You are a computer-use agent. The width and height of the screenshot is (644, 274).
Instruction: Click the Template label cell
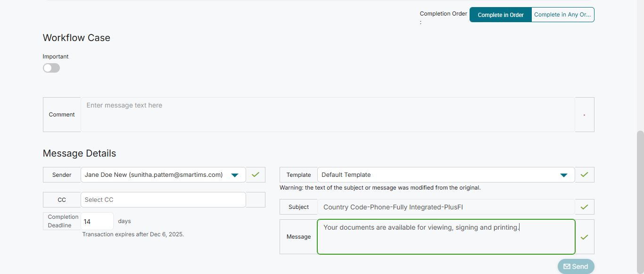coord(298,175)
